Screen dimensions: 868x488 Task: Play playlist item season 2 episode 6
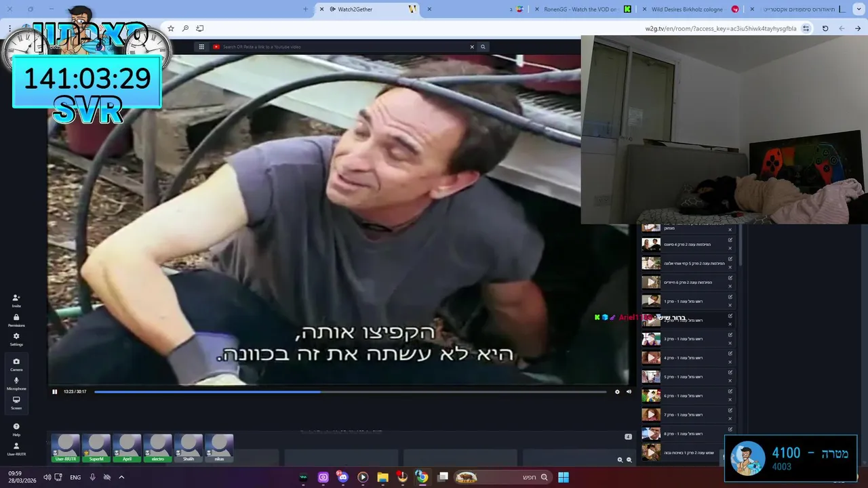point(651,283)
